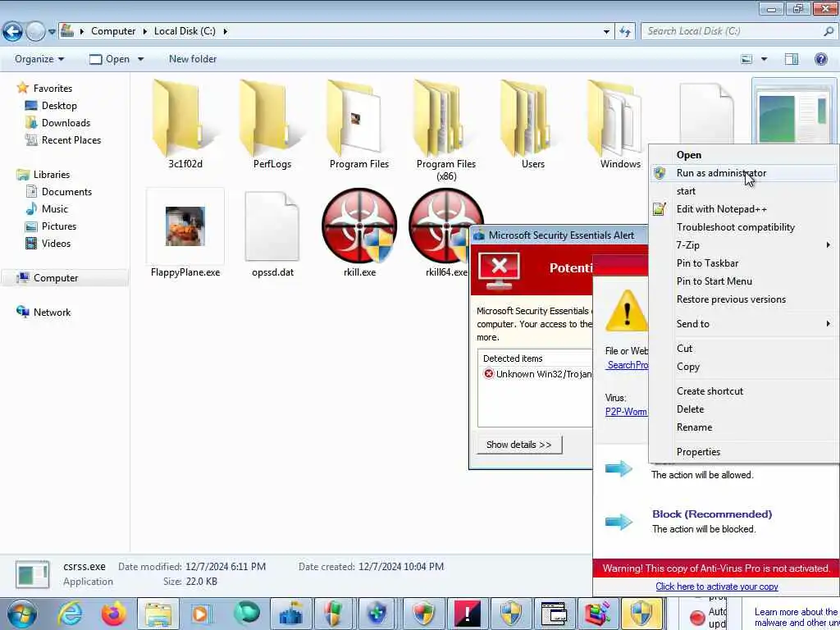The image size is (840, 630).
Task: Open the SearchPro file link
Action: [628, 365]
